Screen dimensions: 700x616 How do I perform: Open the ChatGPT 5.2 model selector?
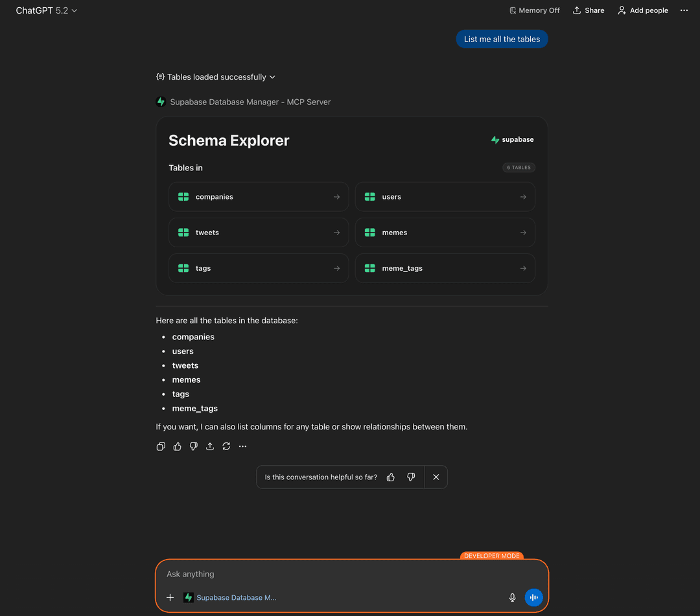coord(45,10)
